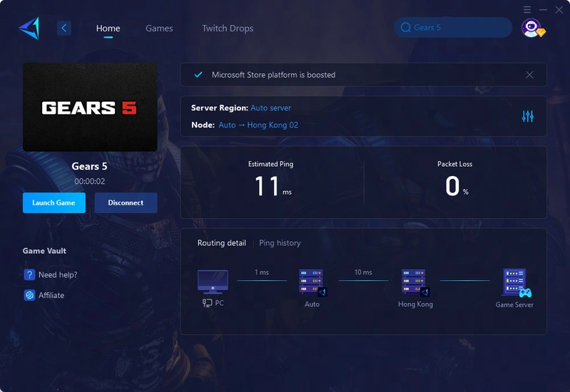Image resolution: width=570 pixels, height=392 pixels.
Task: Click the Game Server icon
Action: 516,283
